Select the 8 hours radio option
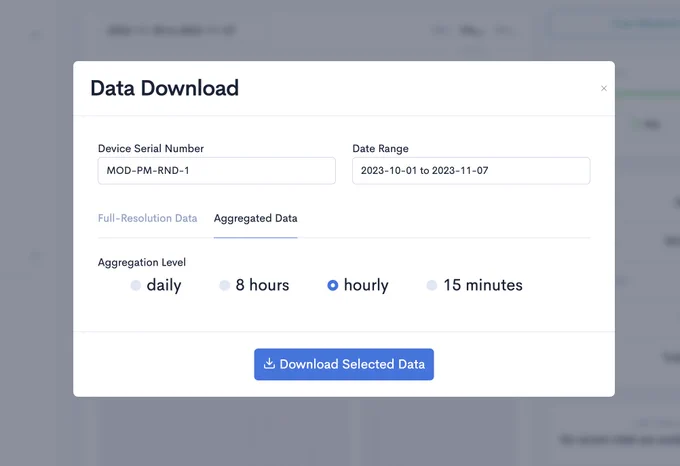The width and height of the screenshot is (680, 466). (224, 285)
